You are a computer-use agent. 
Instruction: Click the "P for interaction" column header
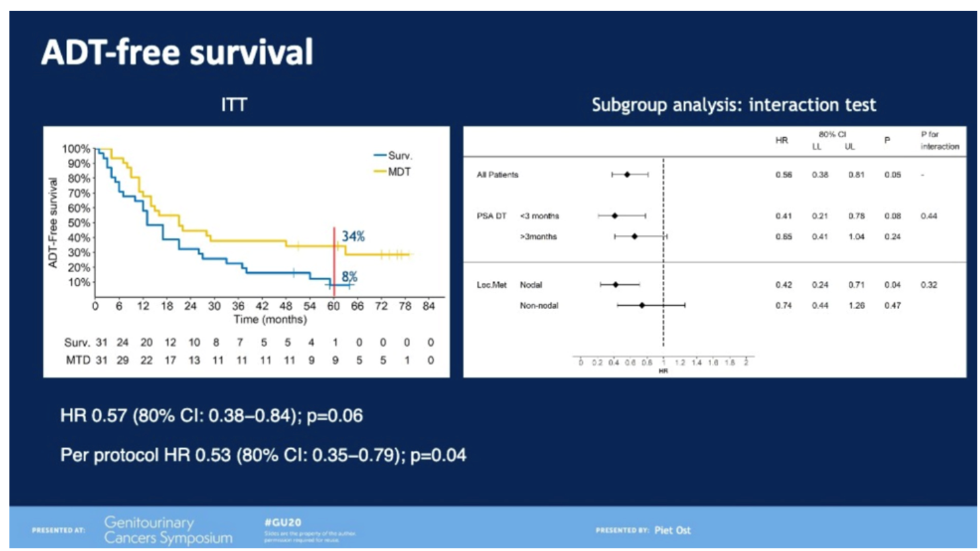939,140
